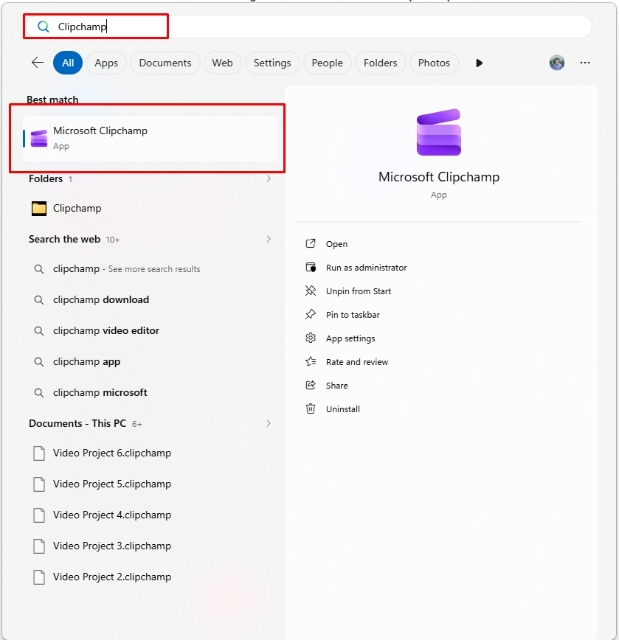Click the file icon for Video Project 2.clipchamp

39,578
